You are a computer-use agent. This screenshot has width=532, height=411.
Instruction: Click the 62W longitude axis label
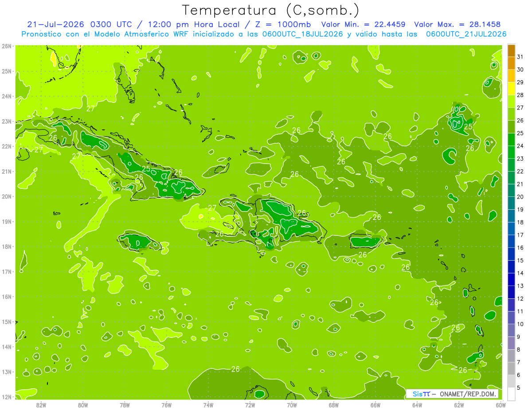459,405
